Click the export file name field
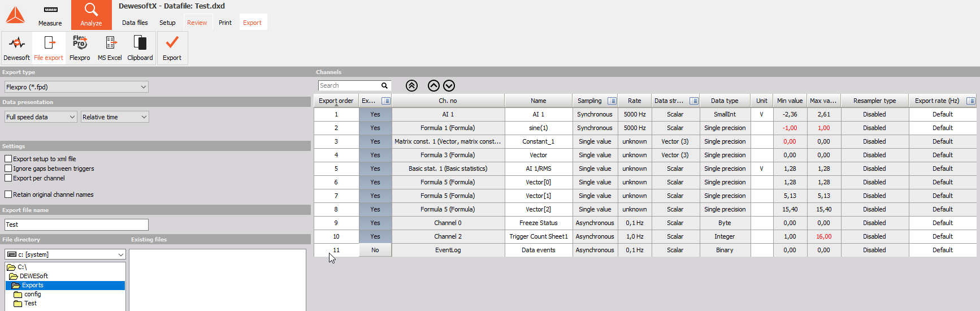This screenshot has height=311, width=980. (76, 224)
